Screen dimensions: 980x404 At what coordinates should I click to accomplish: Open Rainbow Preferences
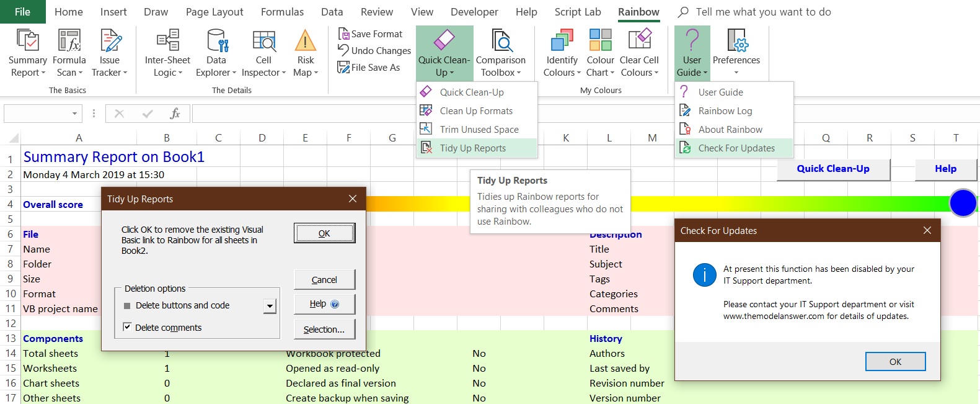[736, 53]
